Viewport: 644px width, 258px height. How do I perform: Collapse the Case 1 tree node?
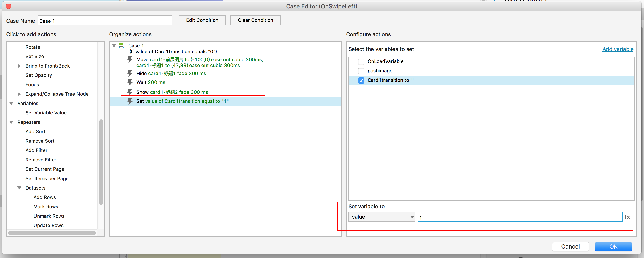[114, 46]
